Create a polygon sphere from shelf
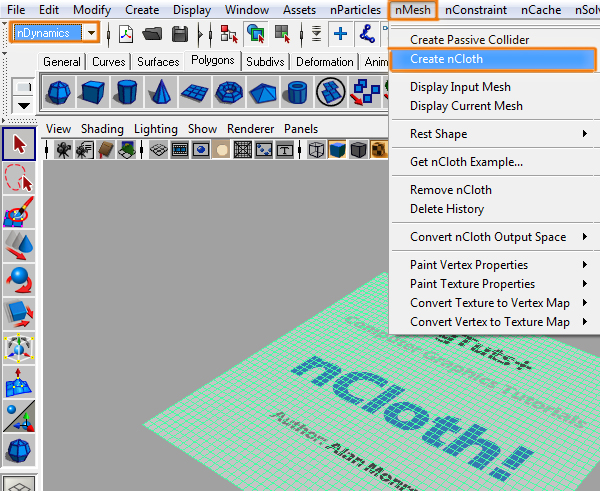 (x=59, y=92)
